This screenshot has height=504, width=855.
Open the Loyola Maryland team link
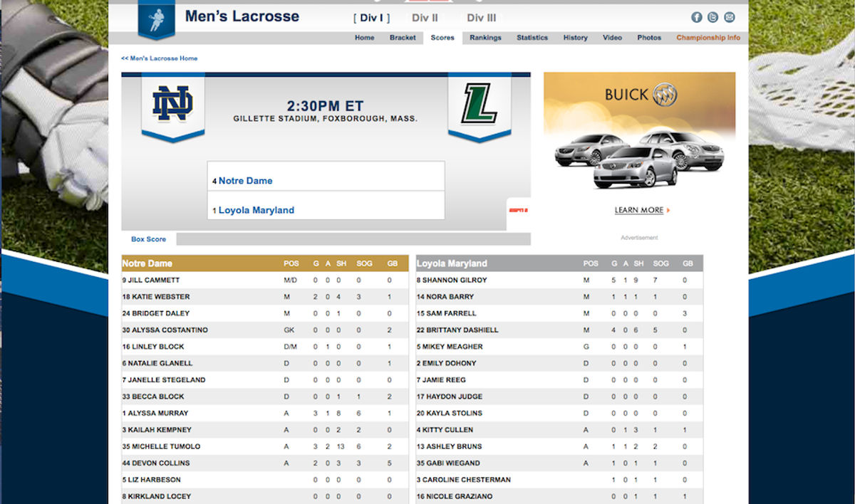click(x=256, y=210)
